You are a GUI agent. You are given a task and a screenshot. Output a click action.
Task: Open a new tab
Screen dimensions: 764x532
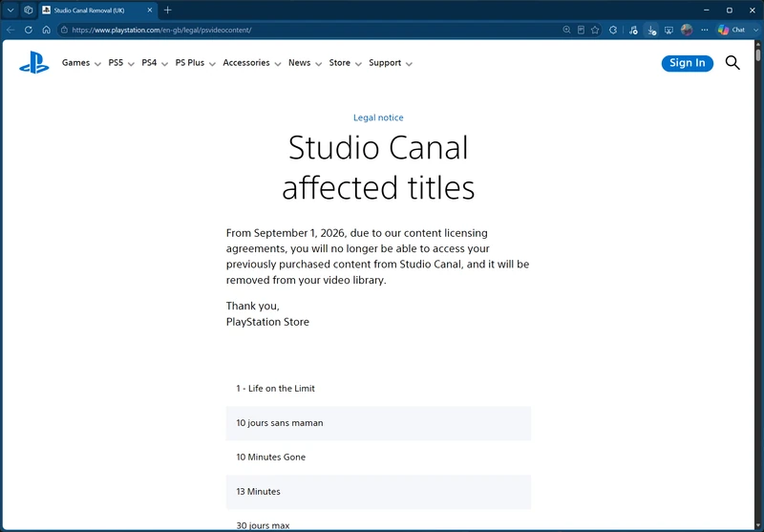pos(168,10)
